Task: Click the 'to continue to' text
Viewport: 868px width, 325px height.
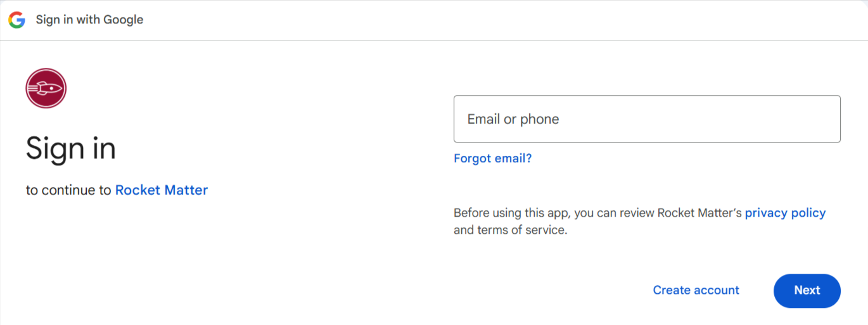Action: 68,190
